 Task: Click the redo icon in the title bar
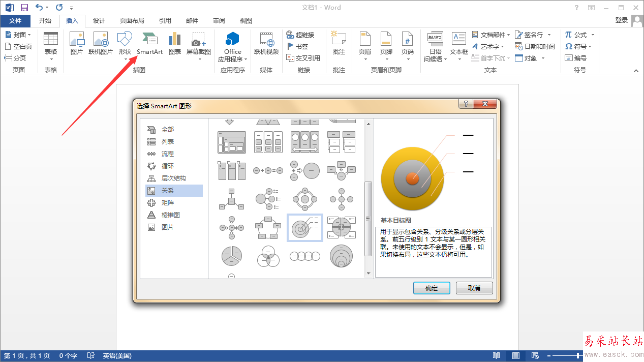coord(59,8)
